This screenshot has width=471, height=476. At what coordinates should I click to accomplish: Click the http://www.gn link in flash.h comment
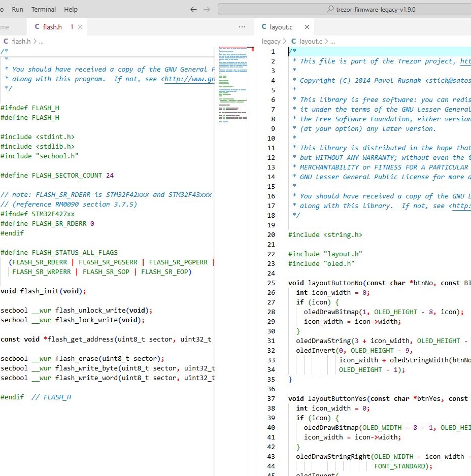189,79
